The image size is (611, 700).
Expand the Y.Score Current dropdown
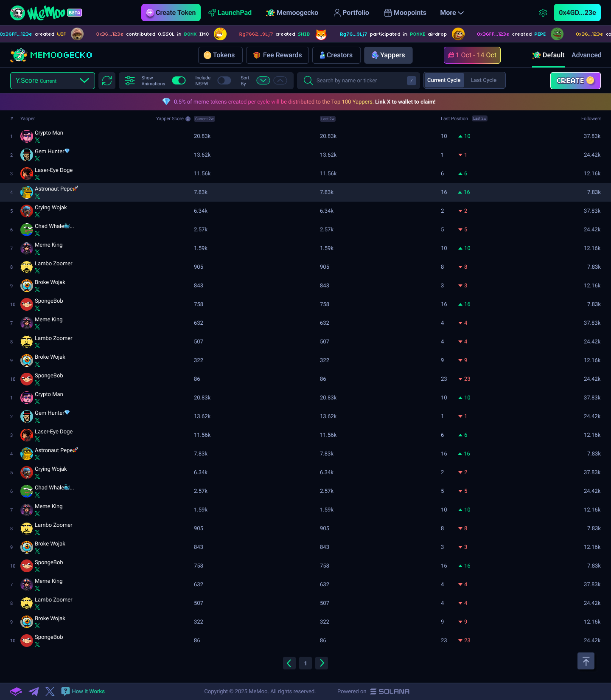(53, 81)
